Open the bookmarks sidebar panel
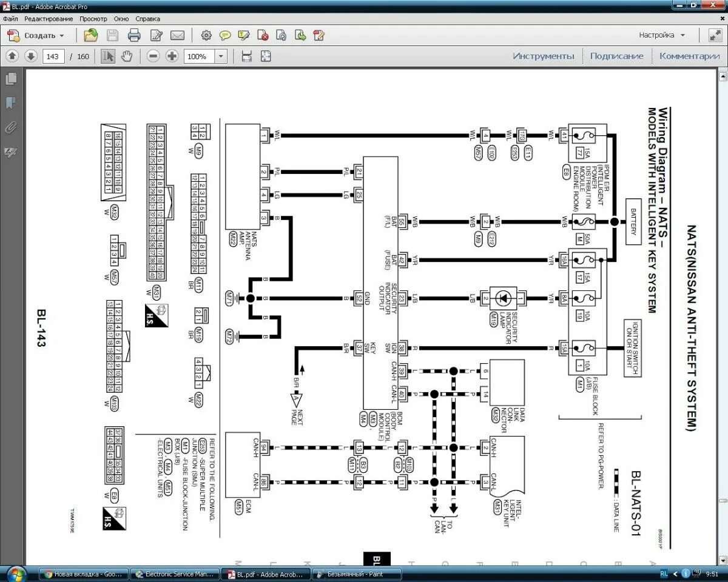The height and width of the screenshot is (582, 728). (10, 103)
